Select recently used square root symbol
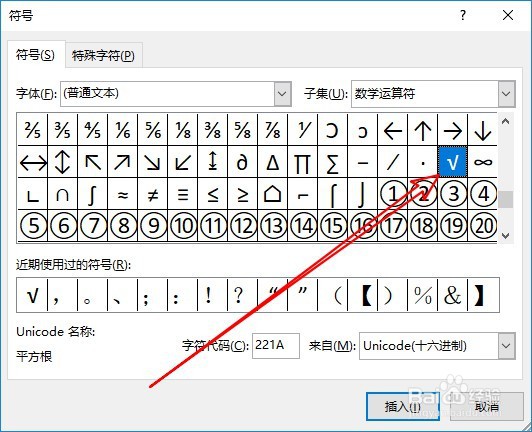Image resolution: width=532 pixels, height=432 pixels. click(32, 295)
